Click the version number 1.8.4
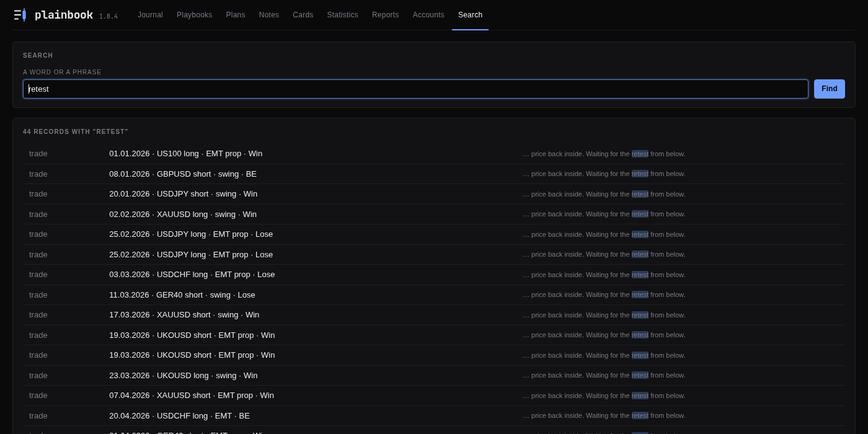The height and width of the screenshot is (434, 868). (108, 17)
